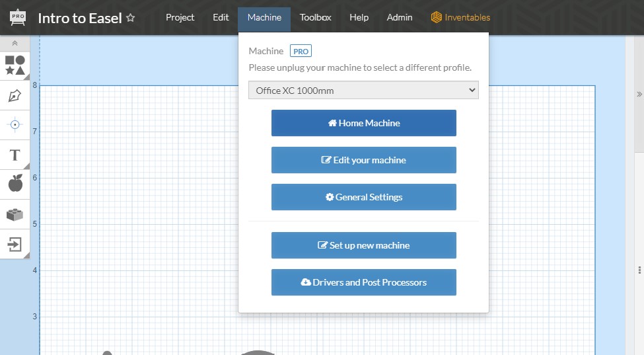Open the Admin menu
Screen dimensions: 644x355
(399, 17)
